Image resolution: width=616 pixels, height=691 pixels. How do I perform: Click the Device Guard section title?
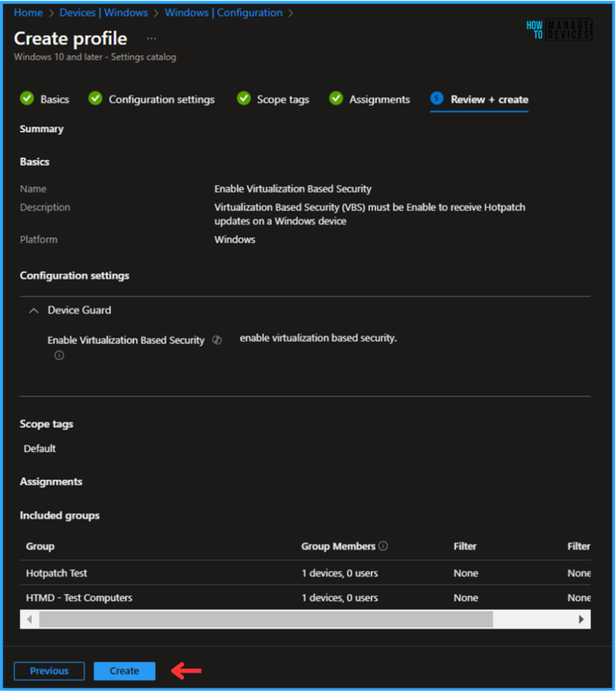[x=80, y=310]
